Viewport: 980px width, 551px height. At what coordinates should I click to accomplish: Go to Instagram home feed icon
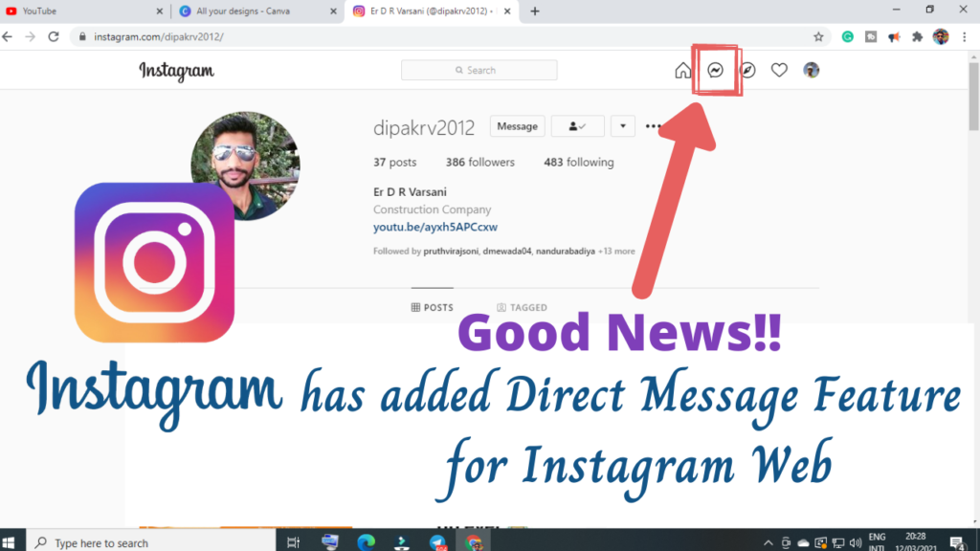[682, 71]
